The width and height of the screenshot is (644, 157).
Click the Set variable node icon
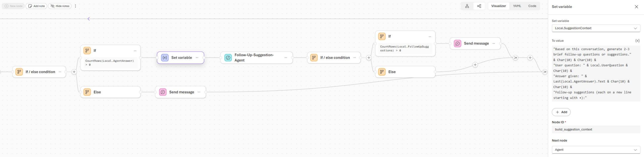165,58
